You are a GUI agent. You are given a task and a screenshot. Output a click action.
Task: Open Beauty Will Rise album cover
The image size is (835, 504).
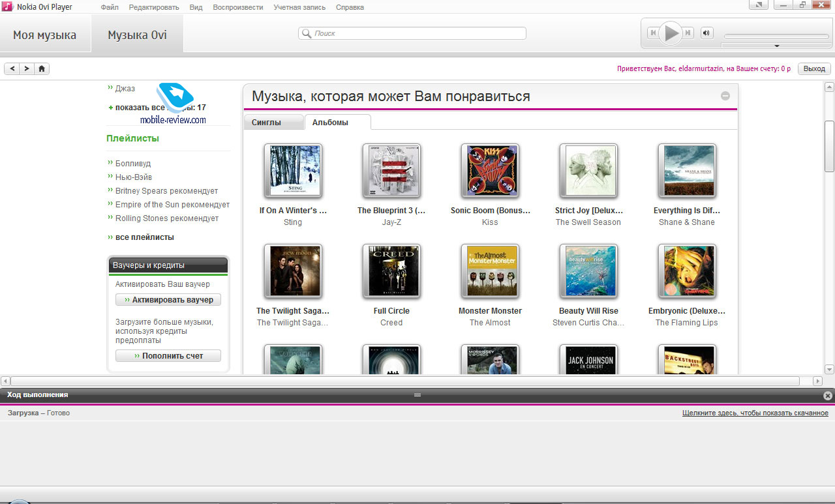click(588, 271)
